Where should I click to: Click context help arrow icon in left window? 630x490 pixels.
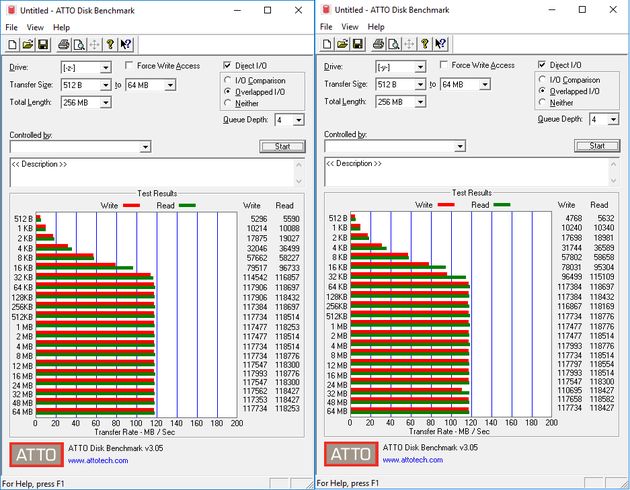click(x=126, y=44)
